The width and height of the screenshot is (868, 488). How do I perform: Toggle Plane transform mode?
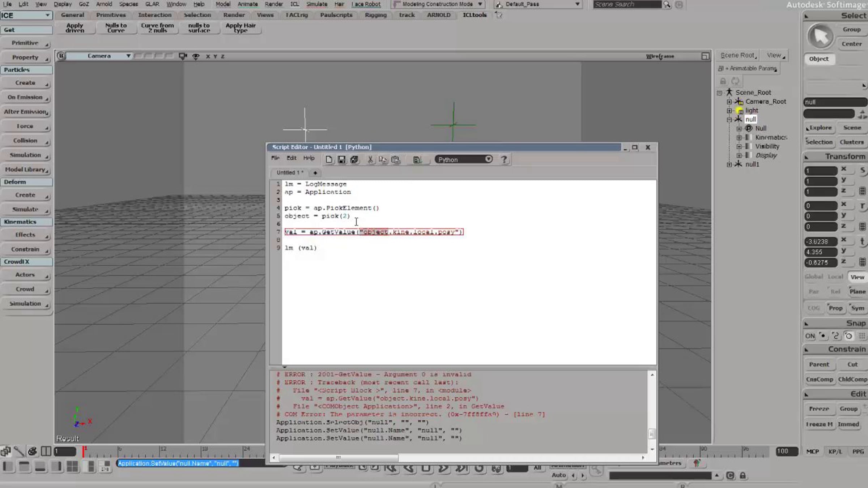tap(858, 291)
